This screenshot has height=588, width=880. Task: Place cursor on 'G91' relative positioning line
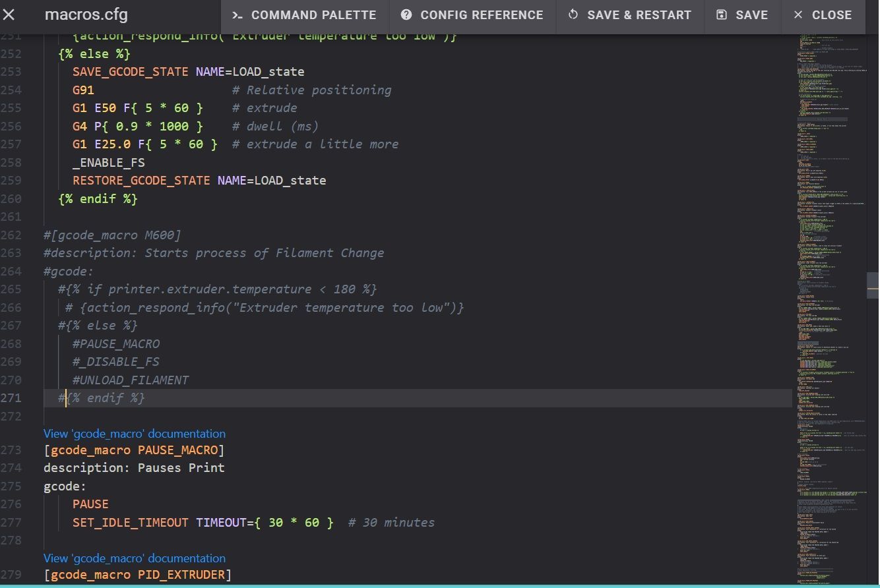(232, 90)
